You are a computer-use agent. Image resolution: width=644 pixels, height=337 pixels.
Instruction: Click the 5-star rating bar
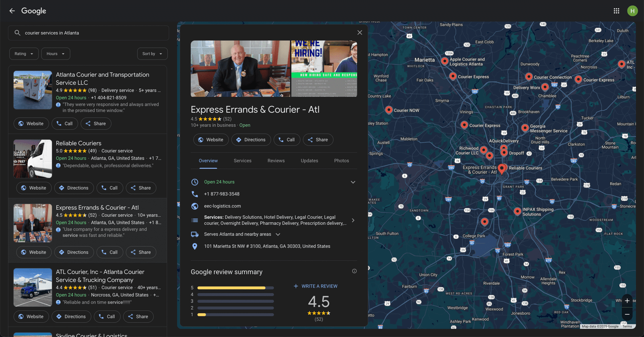click(x=235, y=288)
